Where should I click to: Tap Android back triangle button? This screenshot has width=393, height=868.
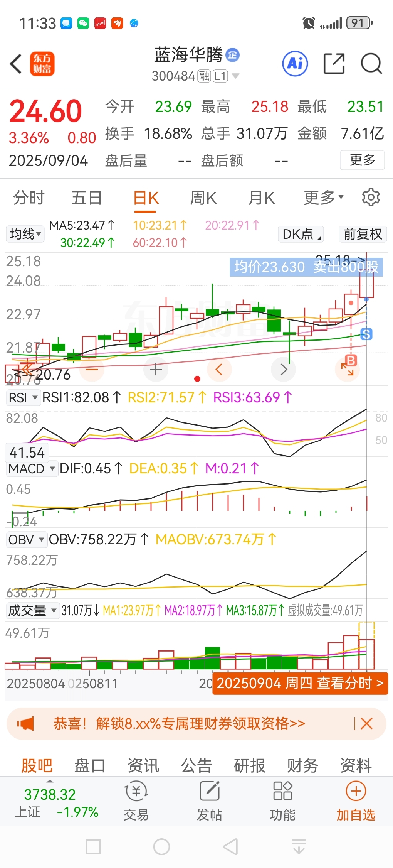pyautogui.click(x=230, y=847)
